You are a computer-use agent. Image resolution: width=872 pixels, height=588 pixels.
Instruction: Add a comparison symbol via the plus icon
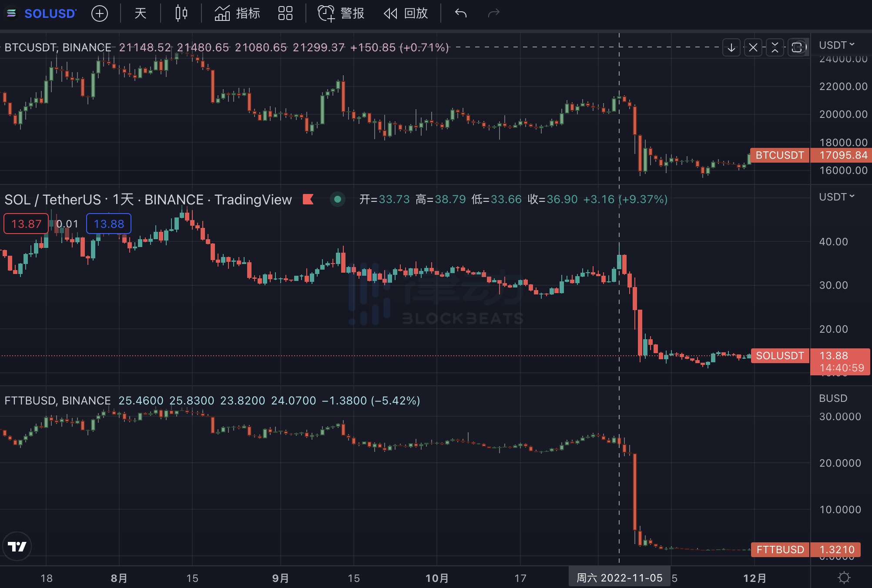click(x=100, y=13)
